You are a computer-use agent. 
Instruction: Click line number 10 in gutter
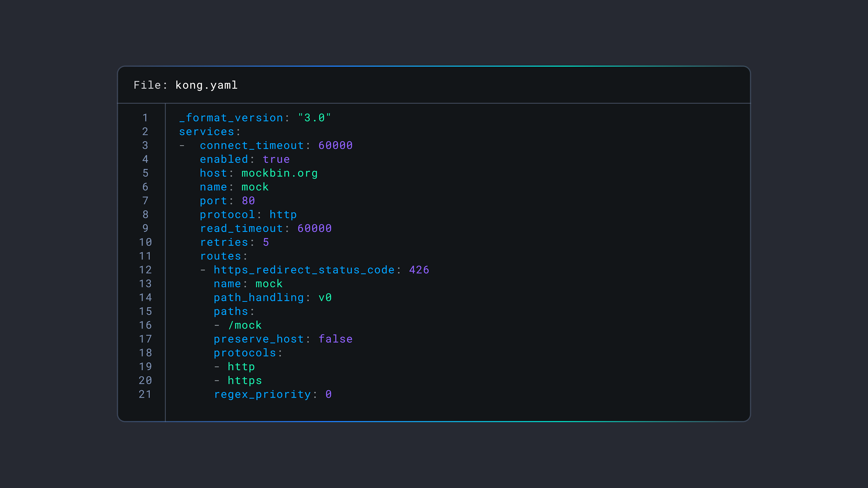click(145, 242)
